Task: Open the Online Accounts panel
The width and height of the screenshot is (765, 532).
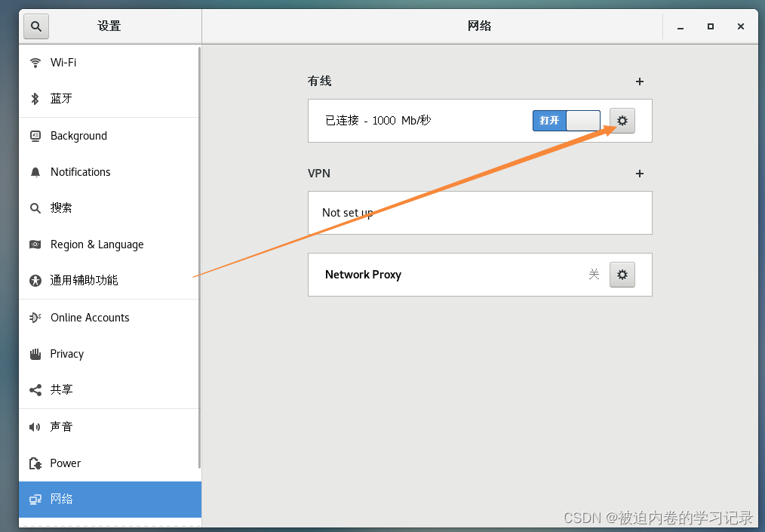Action: point(109,317)
